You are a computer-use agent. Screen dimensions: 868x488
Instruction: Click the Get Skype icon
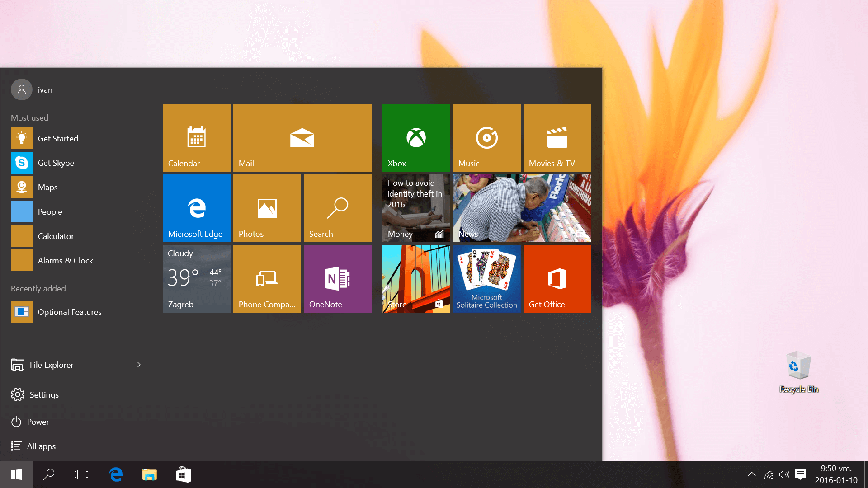[x=22, y=163]
